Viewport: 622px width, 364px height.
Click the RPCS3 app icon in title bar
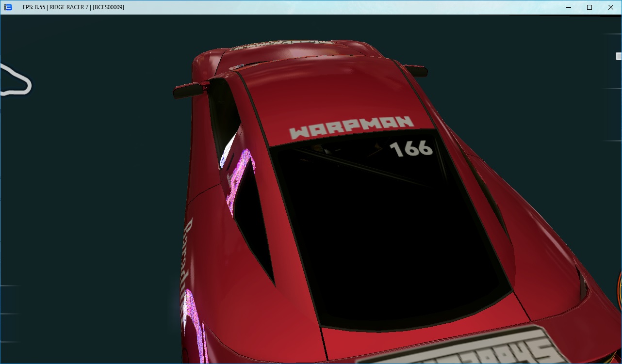tap(8, 7)
